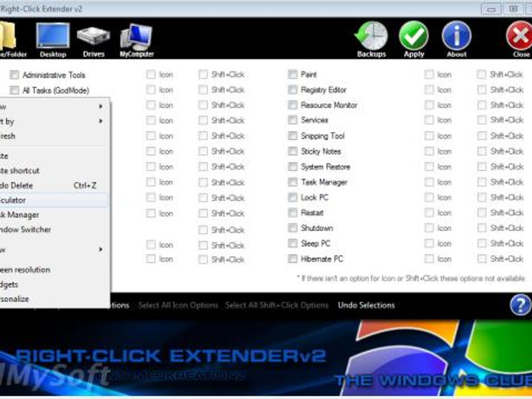Enable the System Restore checkbox
The width and height of the screenshot is (532, 399).
tap(292, 166)
